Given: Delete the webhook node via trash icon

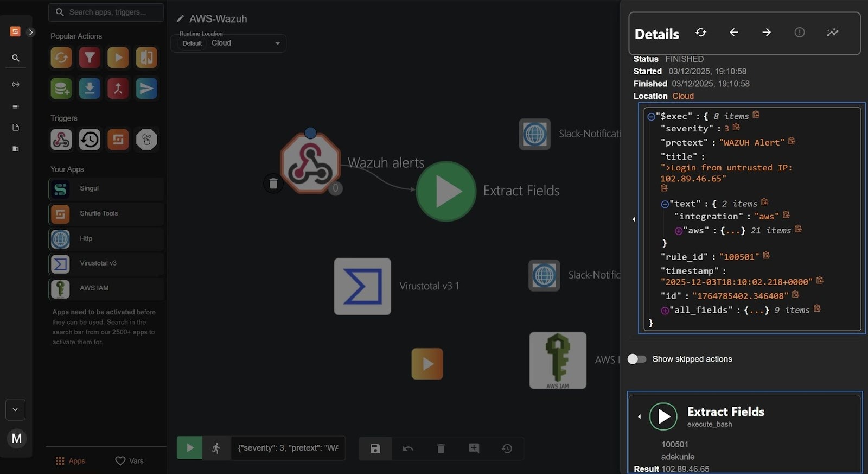Looking at the screenshot, I should click(273, 184).
